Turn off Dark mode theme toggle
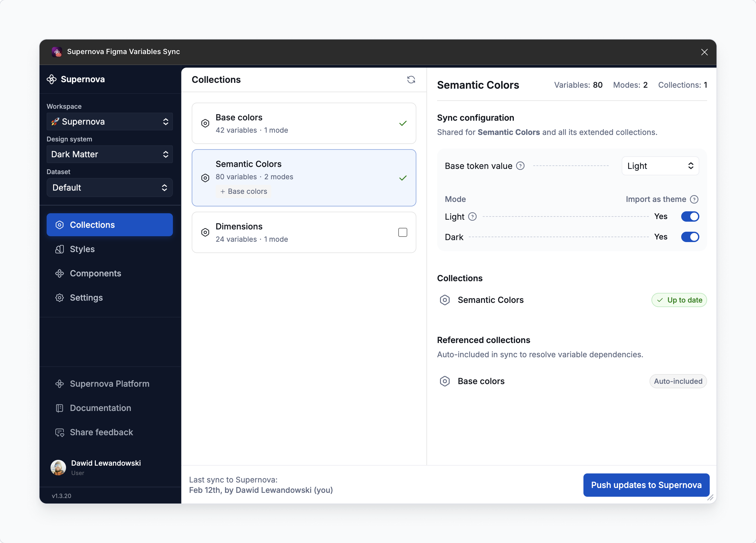This screenshot has height=543, width=756. coord(690,237)
